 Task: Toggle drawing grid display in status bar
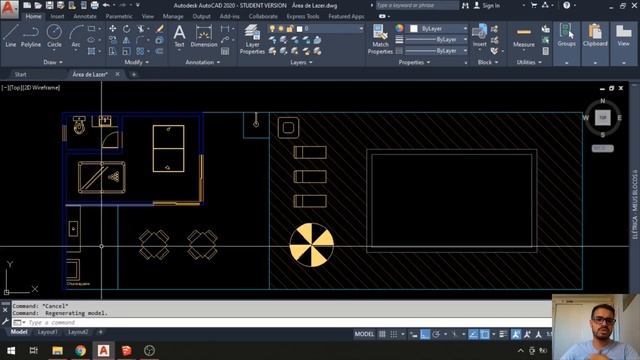382,334
